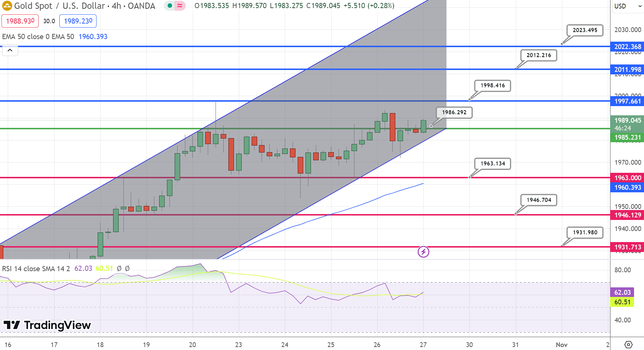Click the Gold Spot symbol logo icon
644x350 pixels.
(7, 6)
